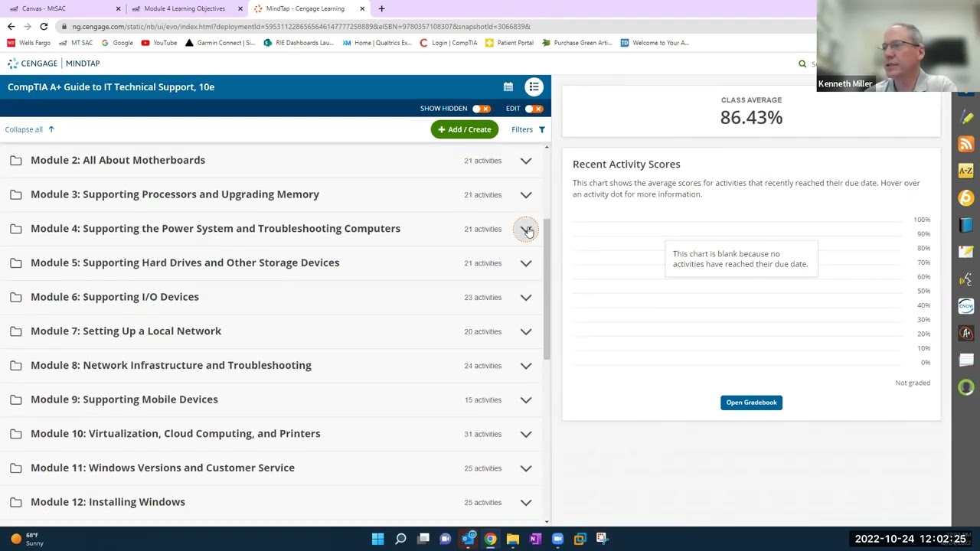
Task: Click Open Gradebook button
Action: [x=751, y=403]
